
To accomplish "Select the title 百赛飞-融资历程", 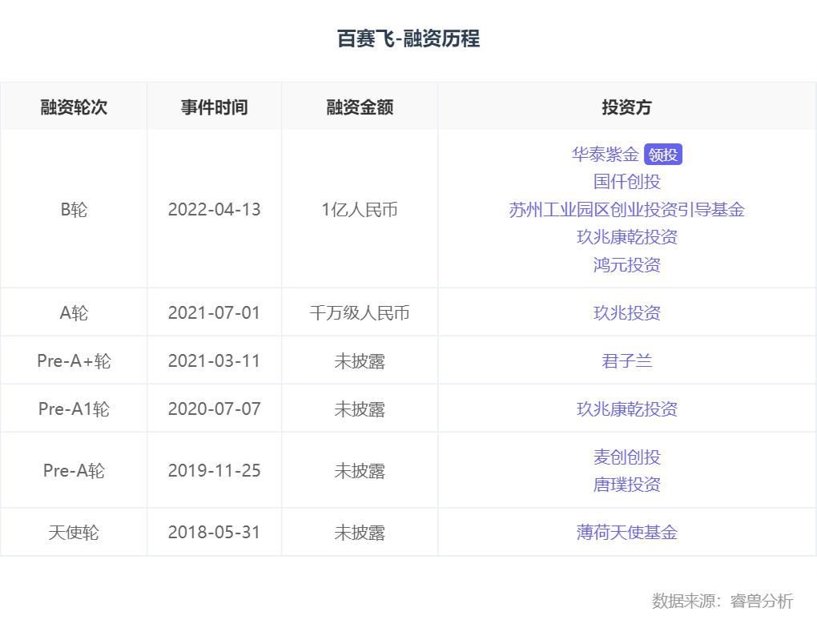I will click(x=408, y=38).
